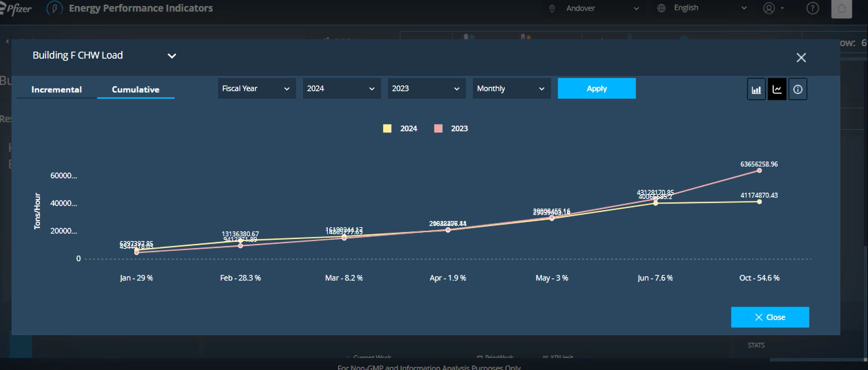Click the help question mark icon
The image size is (868, 370).
[812, 8]
